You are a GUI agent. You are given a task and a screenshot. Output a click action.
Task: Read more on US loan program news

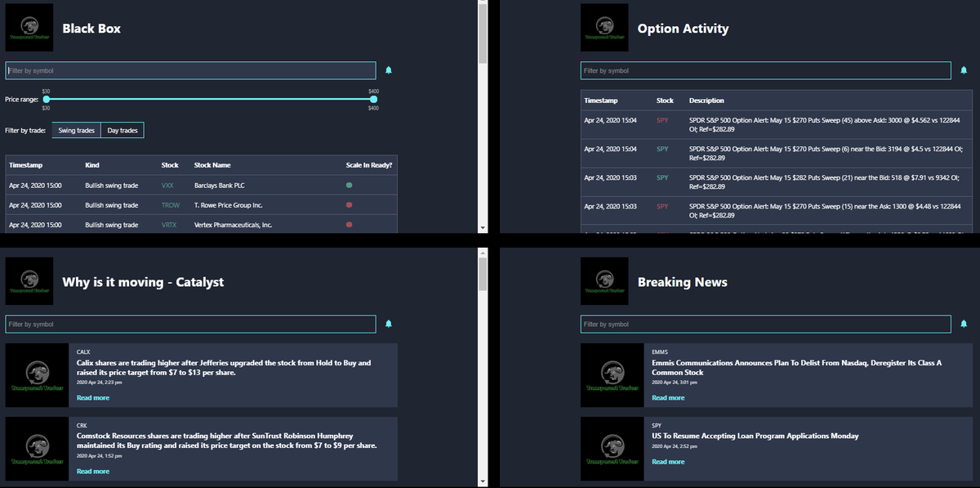(668, 462)
